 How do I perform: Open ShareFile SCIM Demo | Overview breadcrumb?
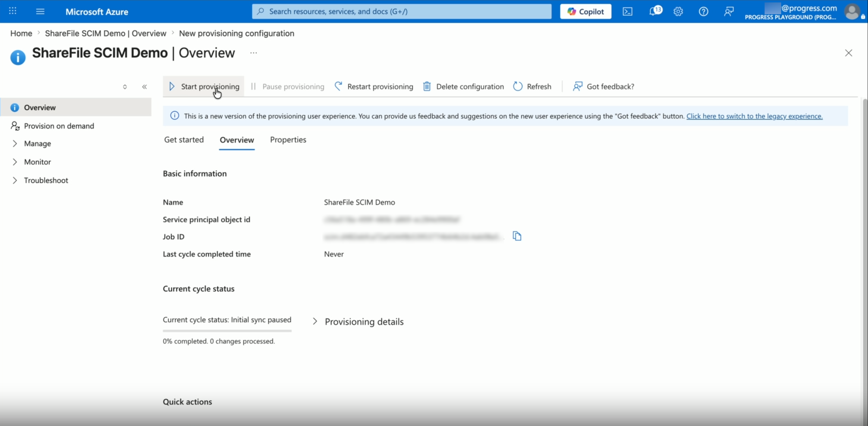pyautogui.click(x=106, y=33)
